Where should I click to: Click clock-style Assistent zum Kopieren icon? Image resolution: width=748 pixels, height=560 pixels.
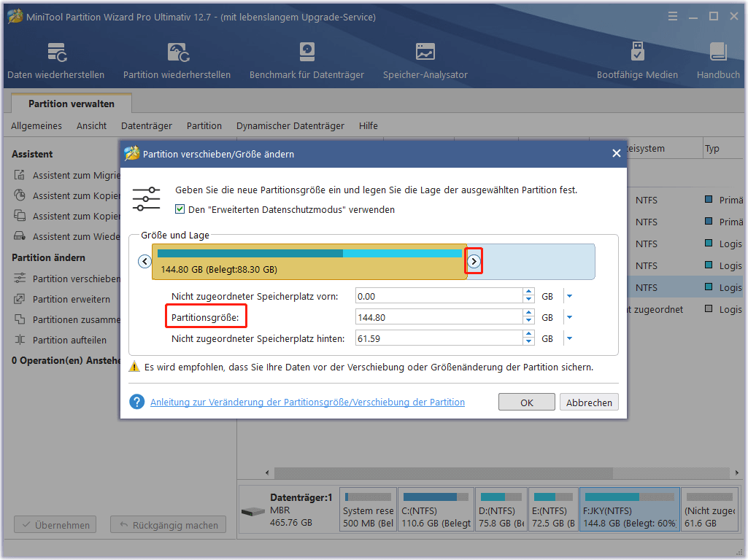pos(20,195)
